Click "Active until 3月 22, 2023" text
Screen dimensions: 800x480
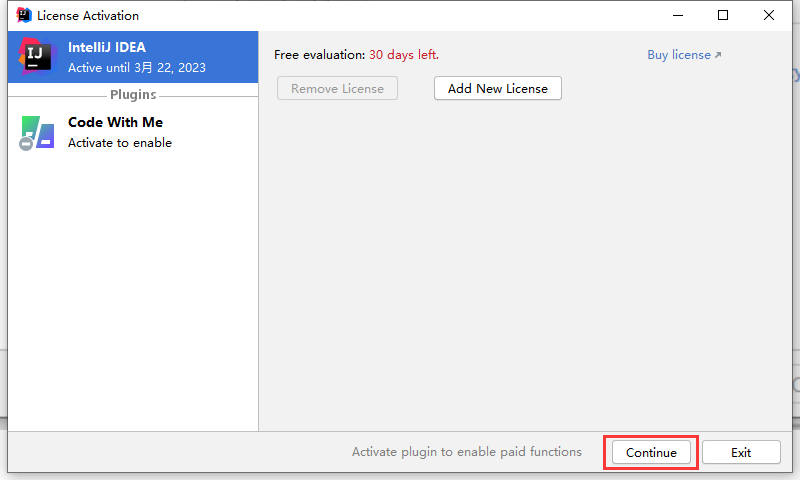pyautogui.click(x=137, y=68)
